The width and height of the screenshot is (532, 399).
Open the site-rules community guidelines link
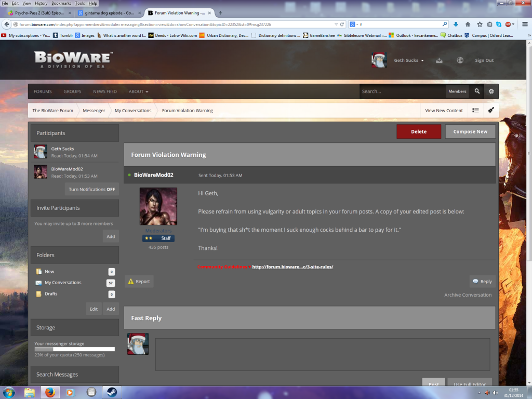[292, 267]
